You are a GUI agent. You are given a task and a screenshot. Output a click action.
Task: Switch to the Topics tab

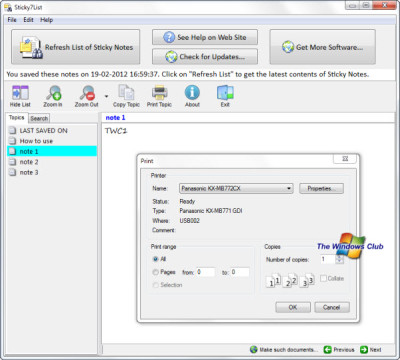(x=17, y=118)
